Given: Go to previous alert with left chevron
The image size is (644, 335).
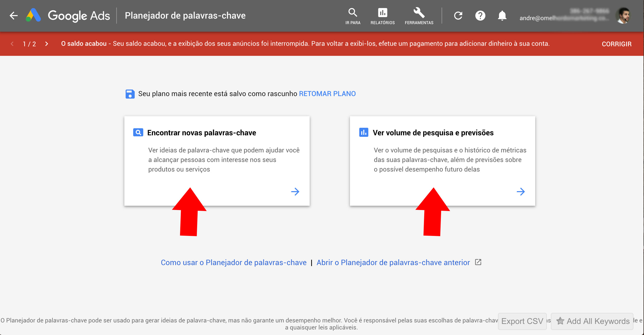Looking at the screenshot, I should coord(12,44).
